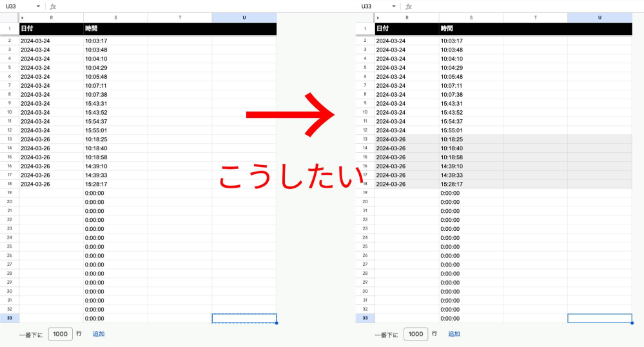Click the 追加 link in left sheet
This screenshot has height=347, width=644.
point(98,334)
